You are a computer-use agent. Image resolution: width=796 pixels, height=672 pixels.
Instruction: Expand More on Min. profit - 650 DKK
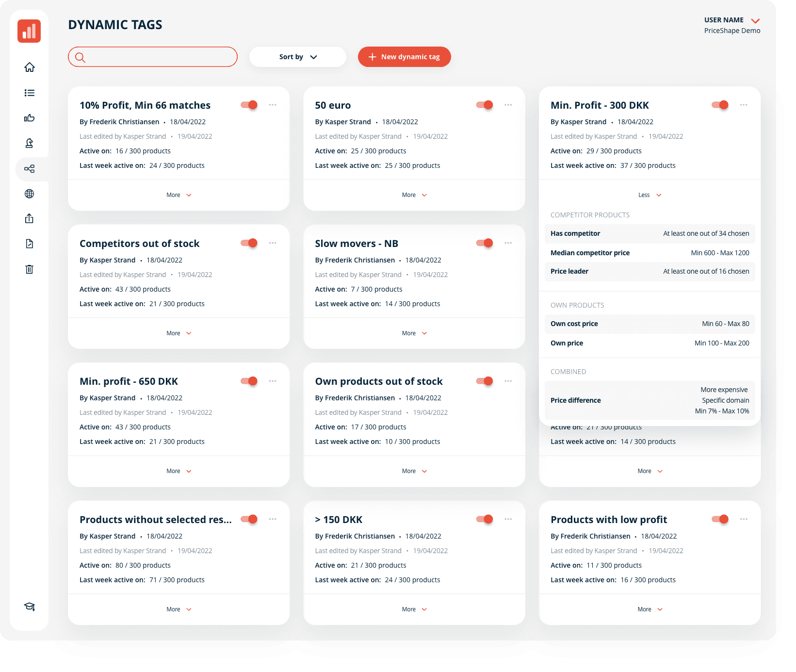coord(179,471)
